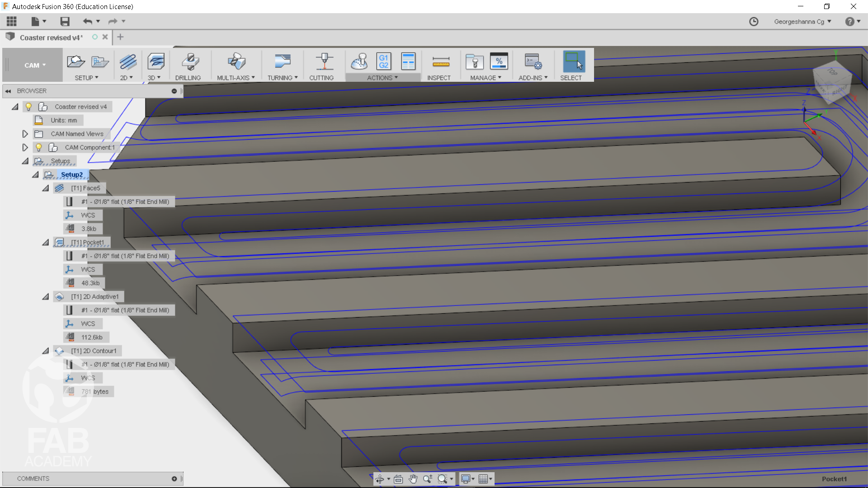Click the Inspect measure ruler icon
Viewport: 868px width, 488px height.
pos(441,61)
